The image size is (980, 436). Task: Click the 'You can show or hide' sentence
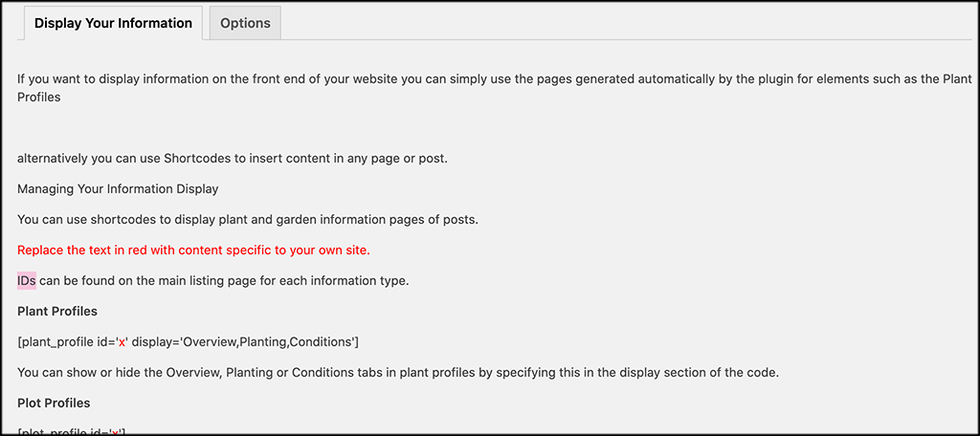point(397,372)
